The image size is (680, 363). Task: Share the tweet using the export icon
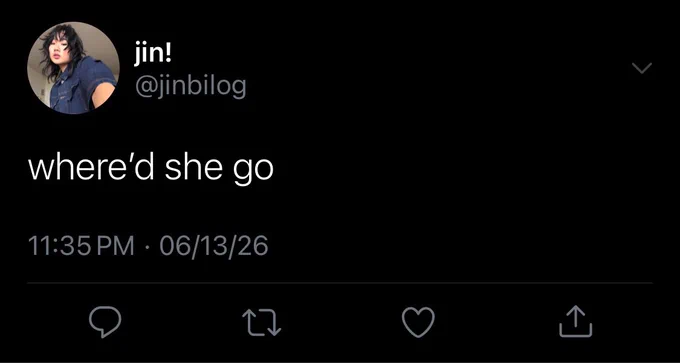tap(575, 321)
